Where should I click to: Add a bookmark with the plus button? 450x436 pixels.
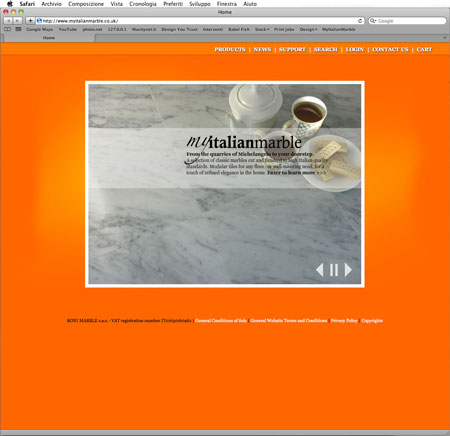click(30, 21)
